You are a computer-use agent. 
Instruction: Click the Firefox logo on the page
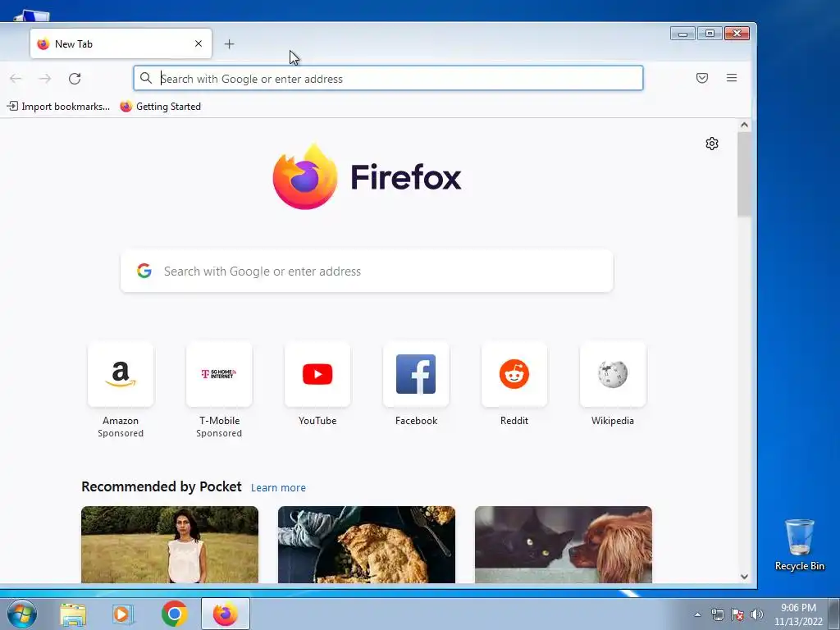tap(367, 177)
